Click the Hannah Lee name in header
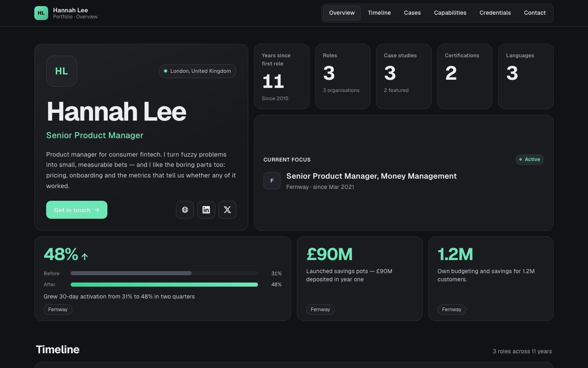This screenshot has width=588, height=368. click(x=70, y=10)
